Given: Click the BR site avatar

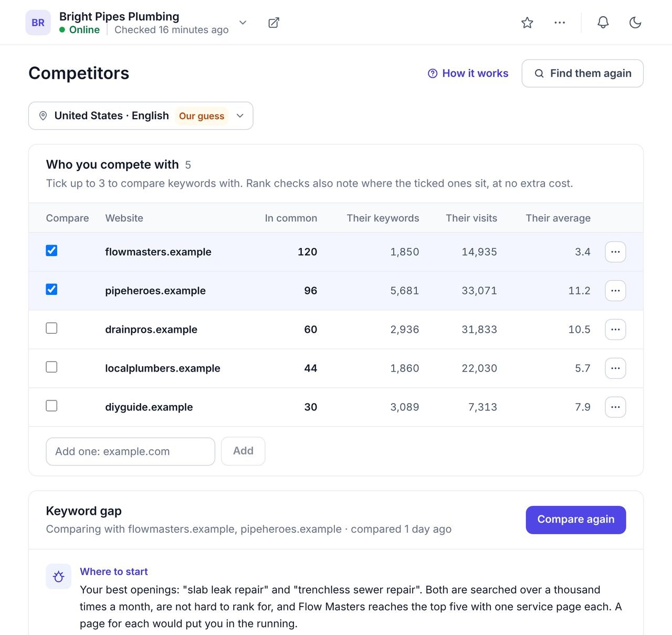Looking at the screenshot, I should pos(38,23).
